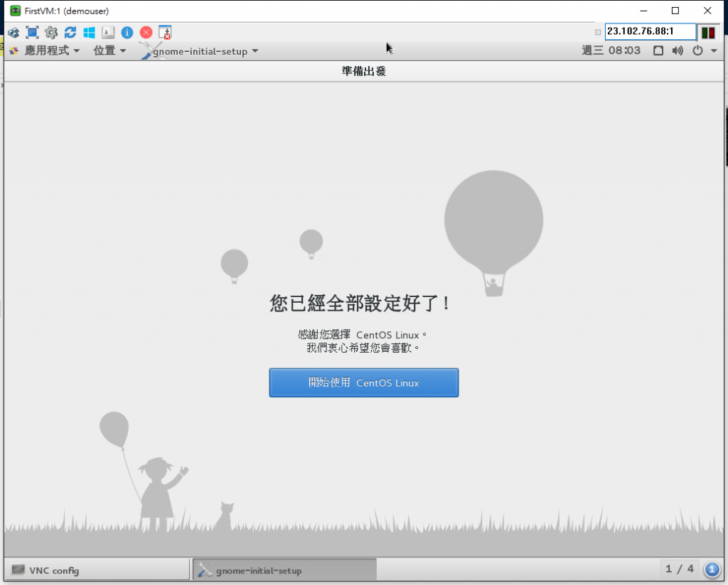Click the VNC connection options icon

[14, 33]
